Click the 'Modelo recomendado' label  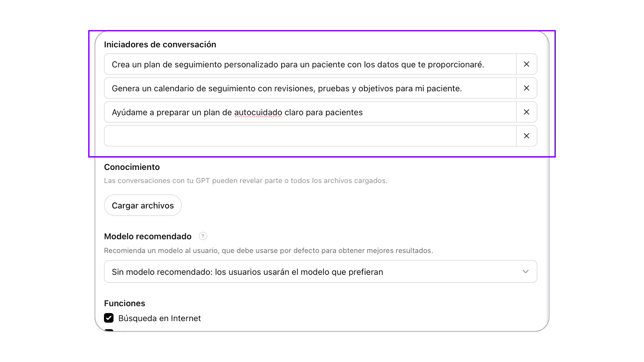point(148,236)
